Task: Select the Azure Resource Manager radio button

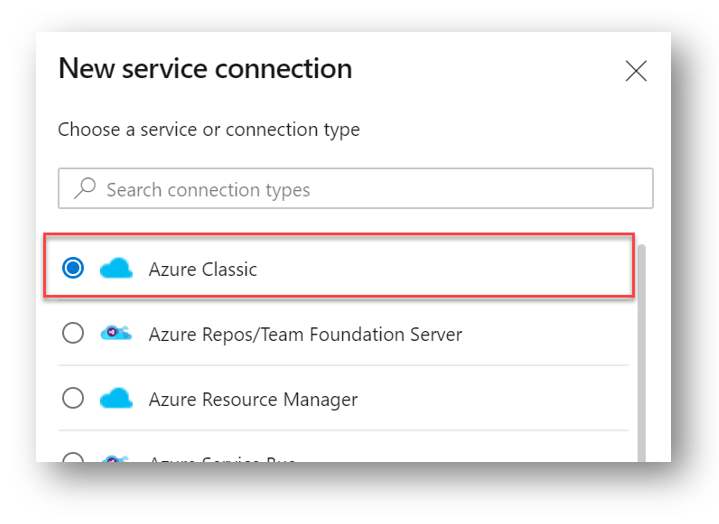Action: click(x=73, y=398)
